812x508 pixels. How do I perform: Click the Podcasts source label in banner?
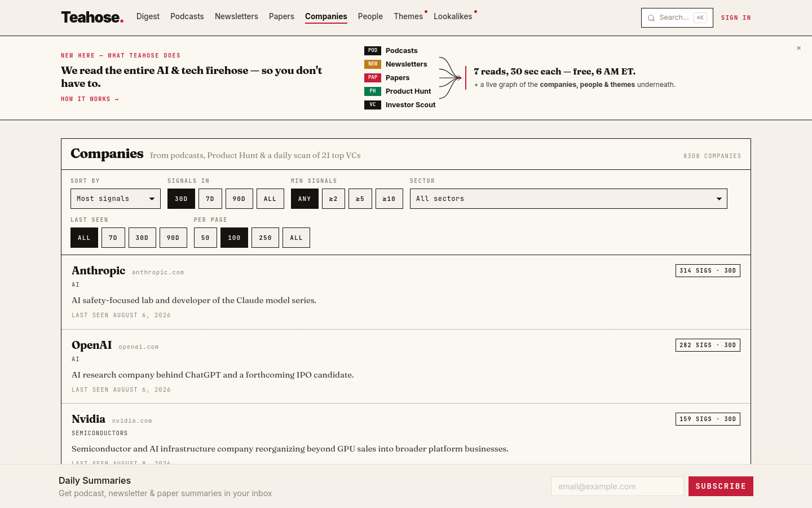[x=401, y=51]
